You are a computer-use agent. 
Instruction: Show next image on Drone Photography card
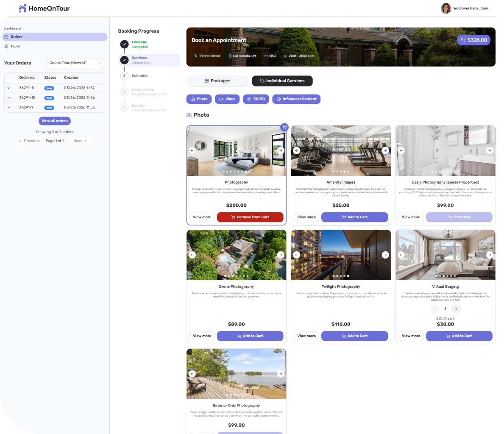click(280, 255)
